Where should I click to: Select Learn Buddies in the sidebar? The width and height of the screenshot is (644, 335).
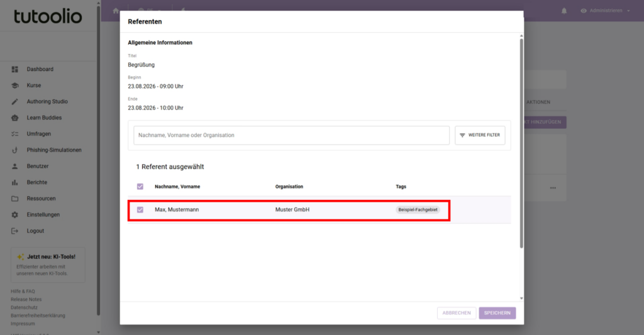pyautogui.click(x=44, y=118)
